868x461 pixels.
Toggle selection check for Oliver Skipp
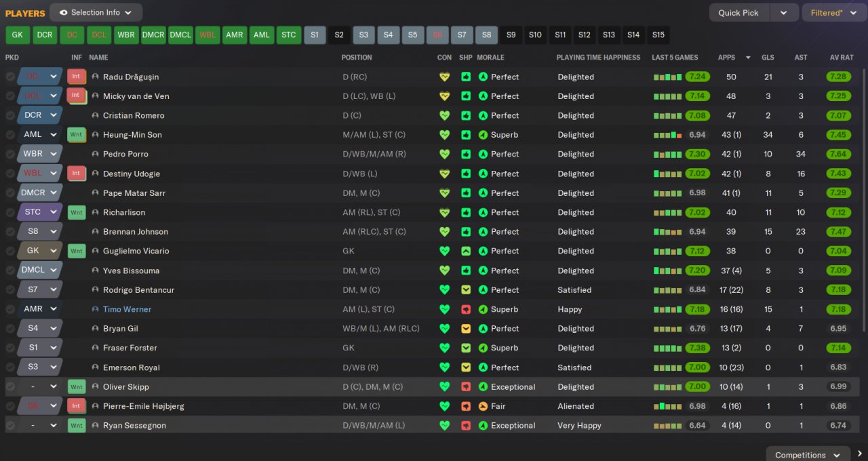(x=10, y=387)
